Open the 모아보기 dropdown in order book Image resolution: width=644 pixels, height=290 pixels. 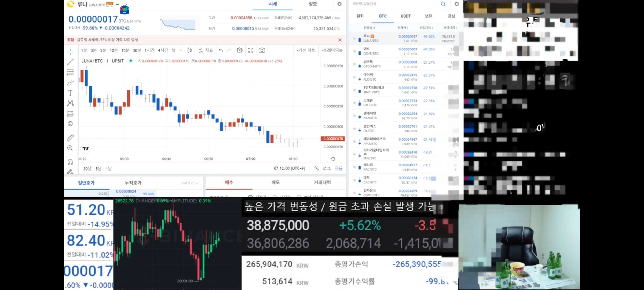[x=190, y=183]
